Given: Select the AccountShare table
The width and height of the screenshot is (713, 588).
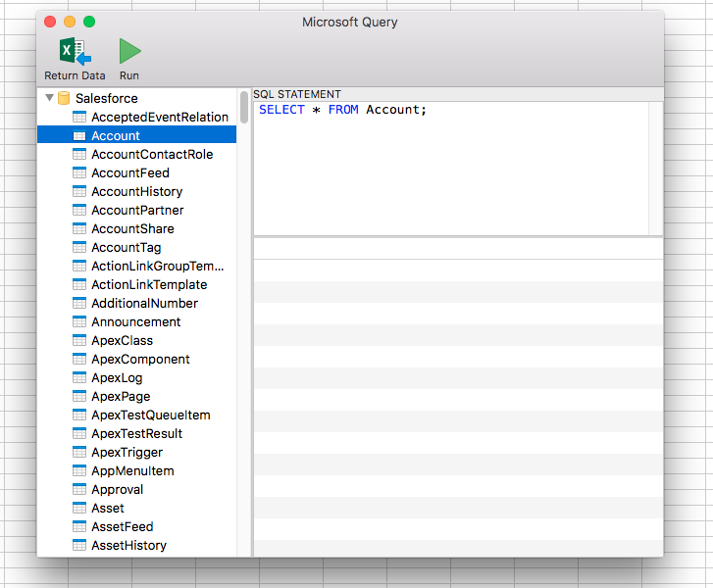Looking at the screenshot, I should (132, 229).
